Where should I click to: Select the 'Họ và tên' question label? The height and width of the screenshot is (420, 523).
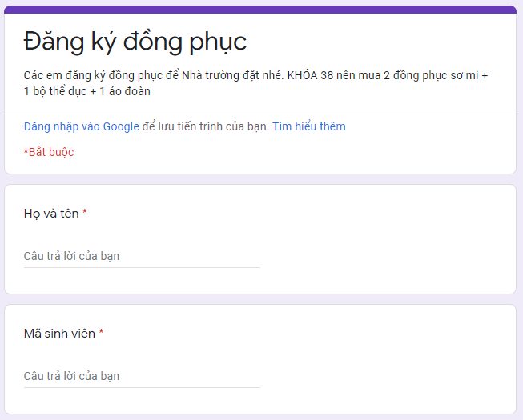coord(51,214)
